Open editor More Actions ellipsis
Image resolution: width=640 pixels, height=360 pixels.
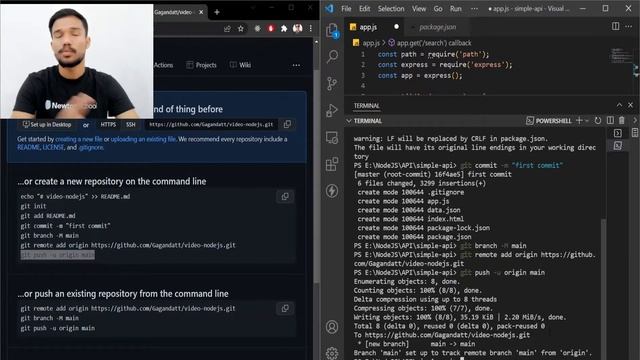pyautogui.click(x=629, y=26)
